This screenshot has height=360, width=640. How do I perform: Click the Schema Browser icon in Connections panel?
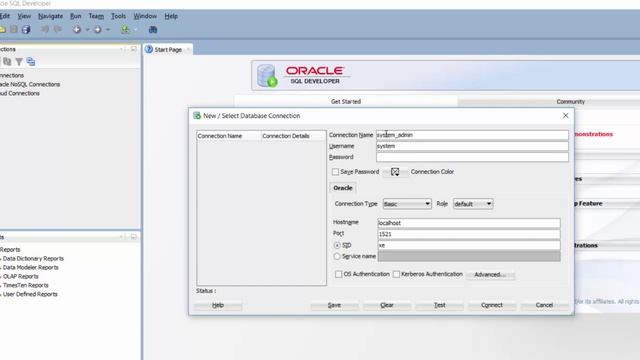pos(31,62)
